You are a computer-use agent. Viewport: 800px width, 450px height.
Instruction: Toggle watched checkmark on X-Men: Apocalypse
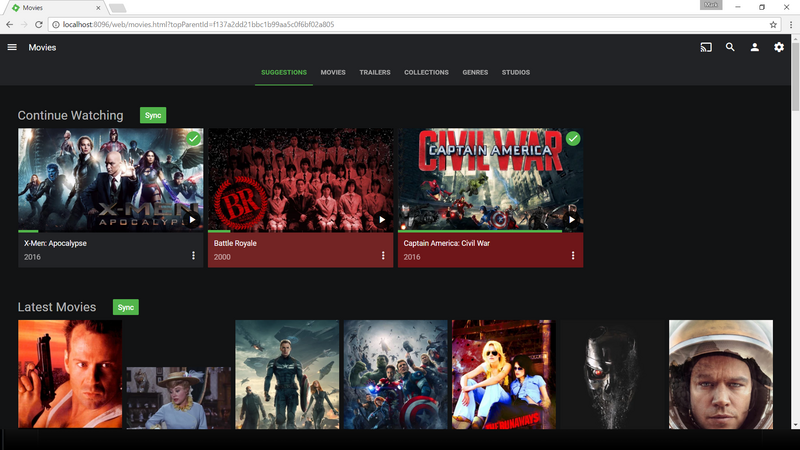coord(193,138)
